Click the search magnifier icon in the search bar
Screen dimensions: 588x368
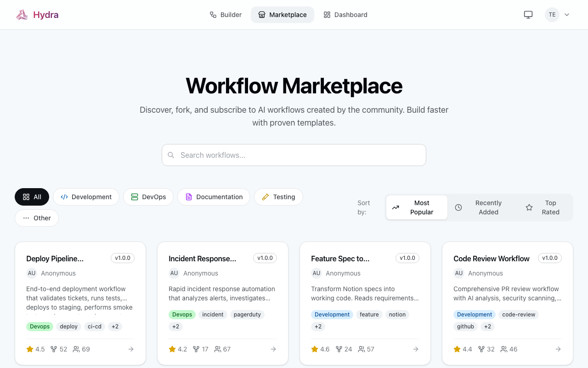(171, 155)
